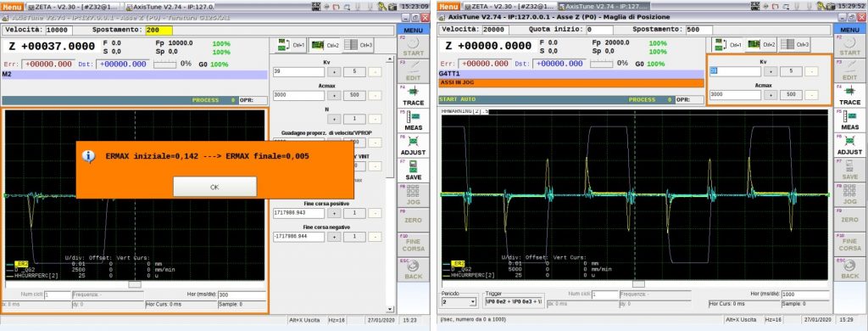
Task: Open MEAS tool in left window
Action: point(413,121)
